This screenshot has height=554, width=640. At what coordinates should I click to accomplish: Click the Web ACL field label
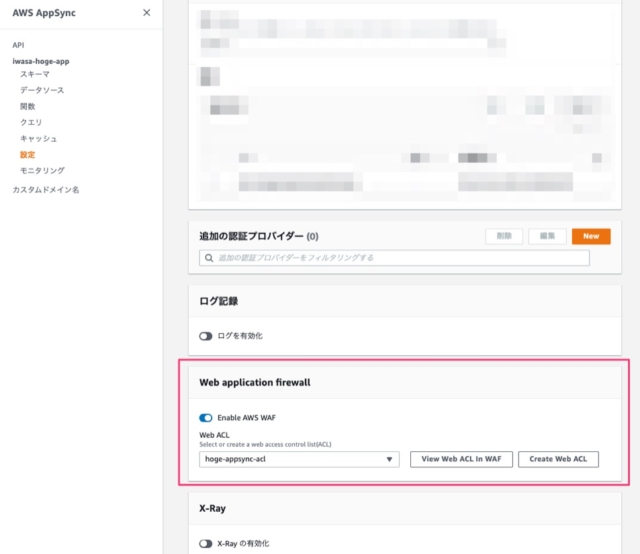pos(214,435)
